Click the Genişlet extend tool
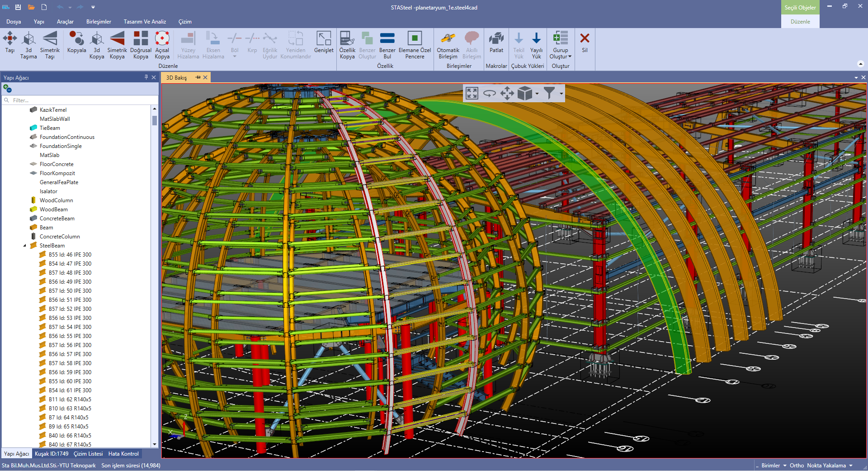The height and width of the screenshot is (471, 868). (x=324, y=42)
